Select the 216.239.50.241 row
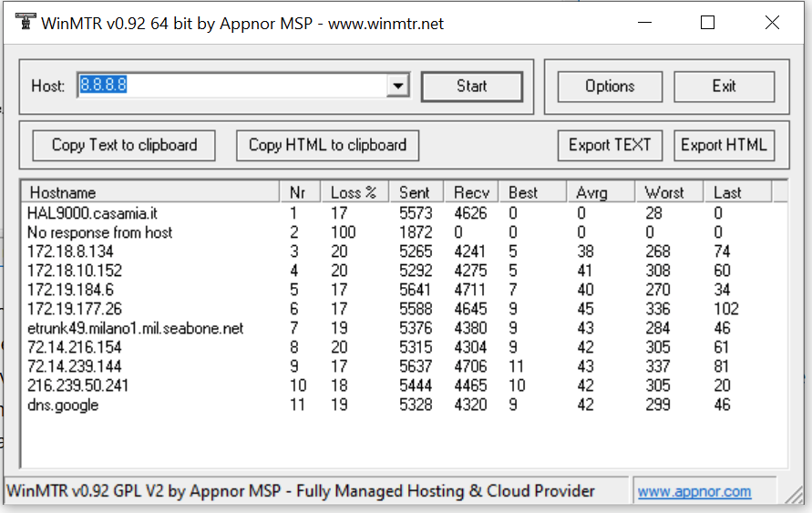Image resolution: width=812 pixels, height=513 pixels. click(x=404, y=385)
